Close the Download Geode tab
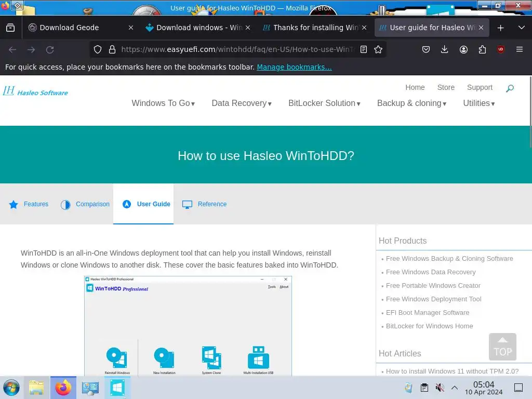The height and width of the screenshot is (399, 532). pos(131,28)
